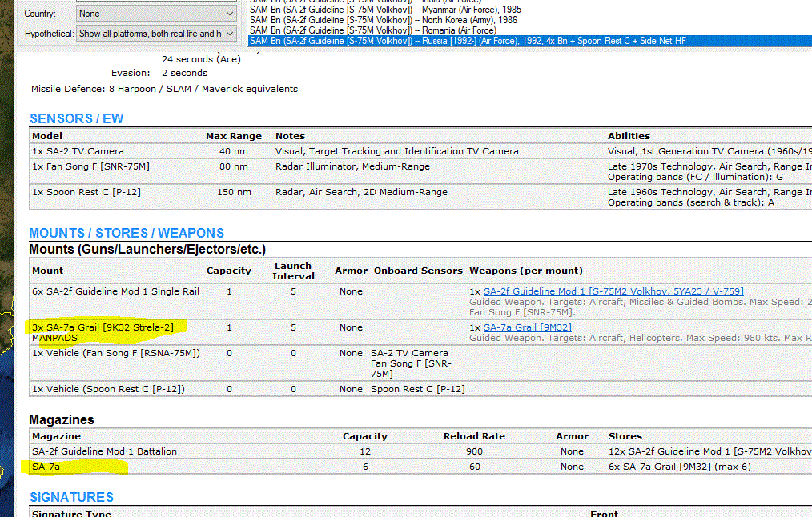Click the 80 nm max range value
The image size is (812, 517).
[x=234, y=166]
